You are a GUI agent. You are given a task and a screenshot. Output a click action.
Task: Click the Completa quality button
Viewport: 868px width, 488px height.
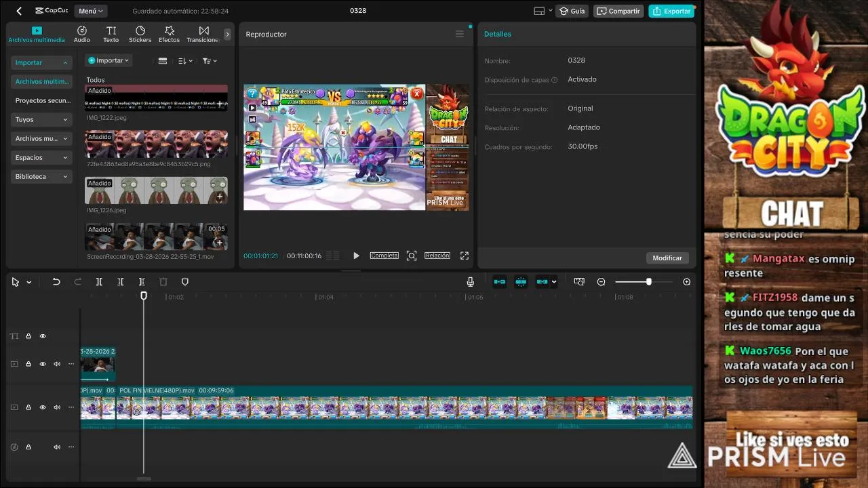384,256
